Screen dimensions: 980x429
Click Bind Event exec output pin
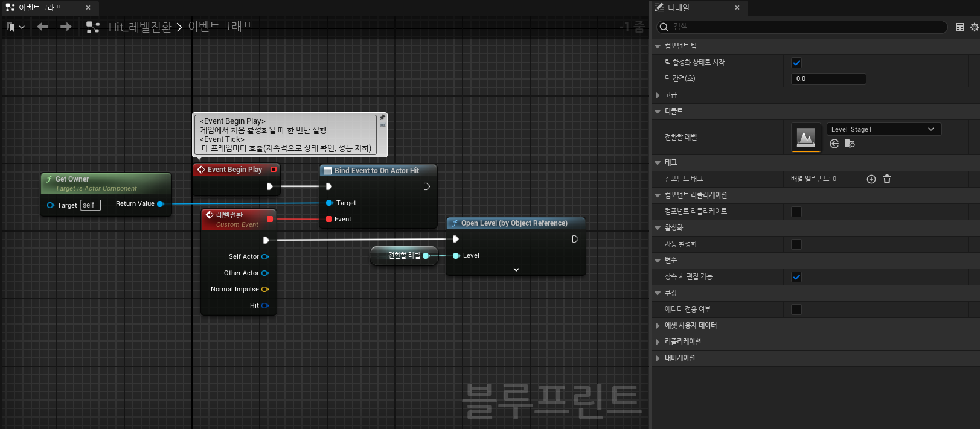click(x=426, y=186)
